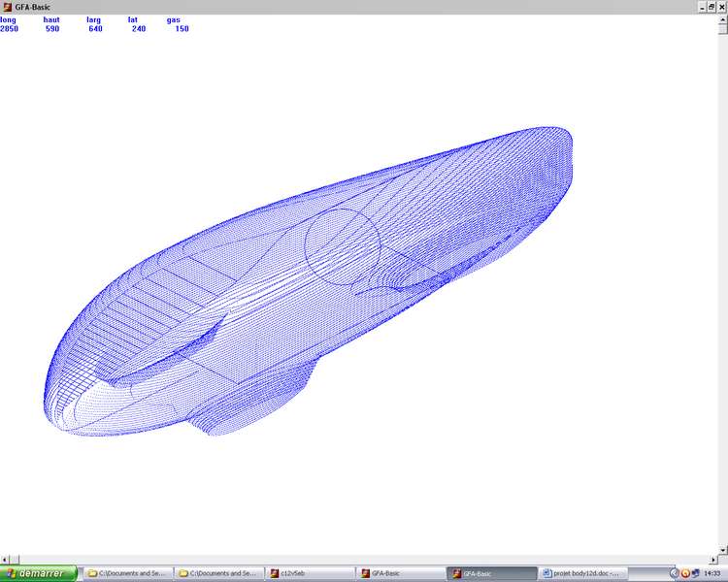
Task: Click the orange circular tray icon
Action: [x=685, y=573]
